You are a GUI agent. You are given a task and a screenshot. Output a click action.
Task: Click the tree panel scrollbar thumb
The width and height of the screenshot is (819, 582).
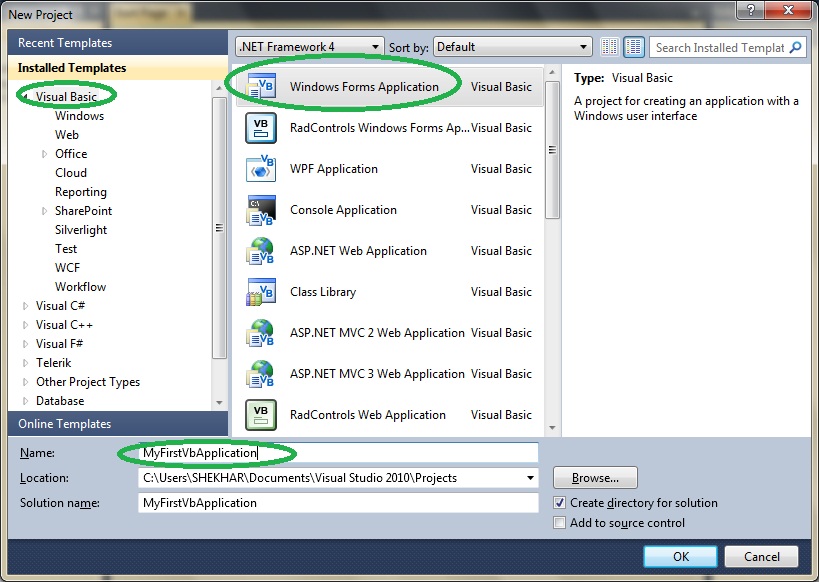(219, 228)
